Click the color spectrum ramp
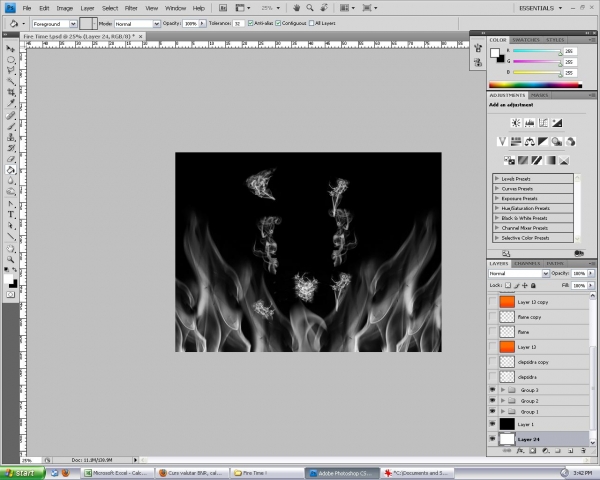This screenshot has width=600, height=480. tap(535, 85)
